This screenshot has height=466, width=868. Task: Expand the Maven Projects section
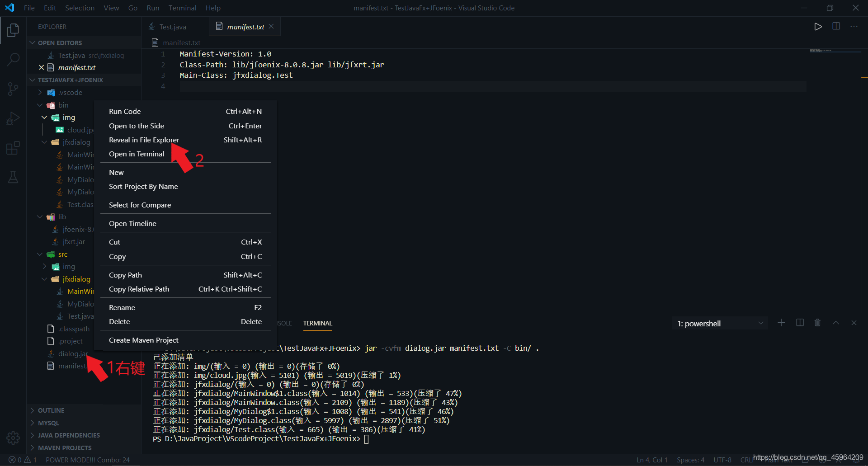click(x=84, y=448)
